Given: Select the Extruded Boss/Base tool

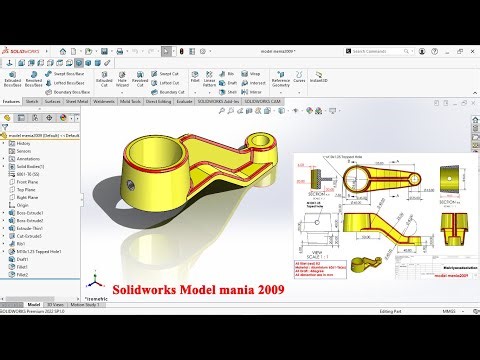Looking at the screenshot, I should coord(12,79).
